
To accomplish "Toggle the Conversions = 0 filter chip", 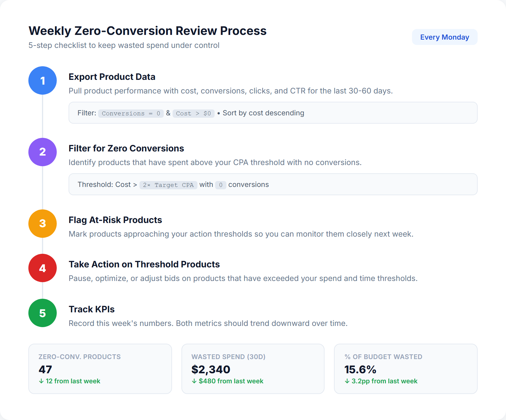I will (x=131, y=113).
